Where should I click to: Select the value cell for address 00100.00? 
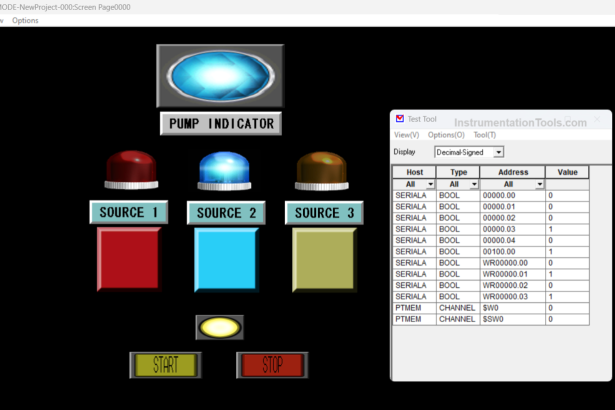(x=566, y=251)
